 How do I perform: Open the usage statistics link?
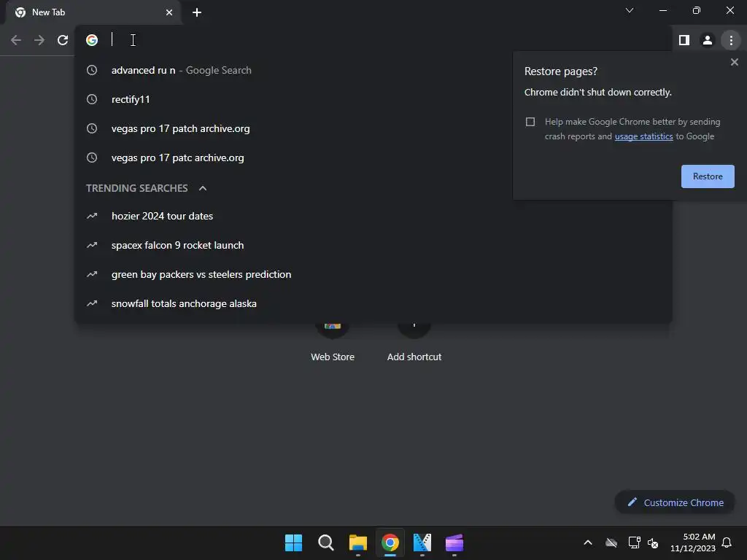(x=643, y=136)
